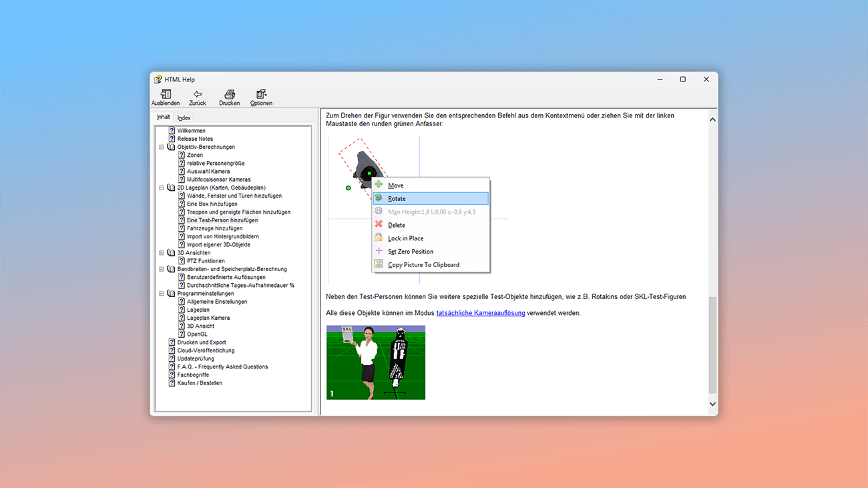The height and width of the screenshot is (488, 868).
Task: Click the page icon beside Release Notes
Action: click(172, 139)
